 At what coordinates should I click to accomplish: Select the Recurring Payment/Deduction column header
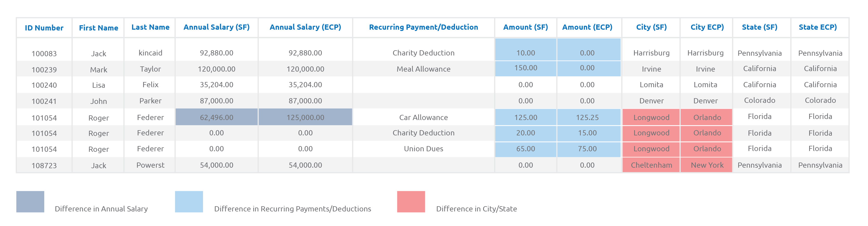(423, 27)
